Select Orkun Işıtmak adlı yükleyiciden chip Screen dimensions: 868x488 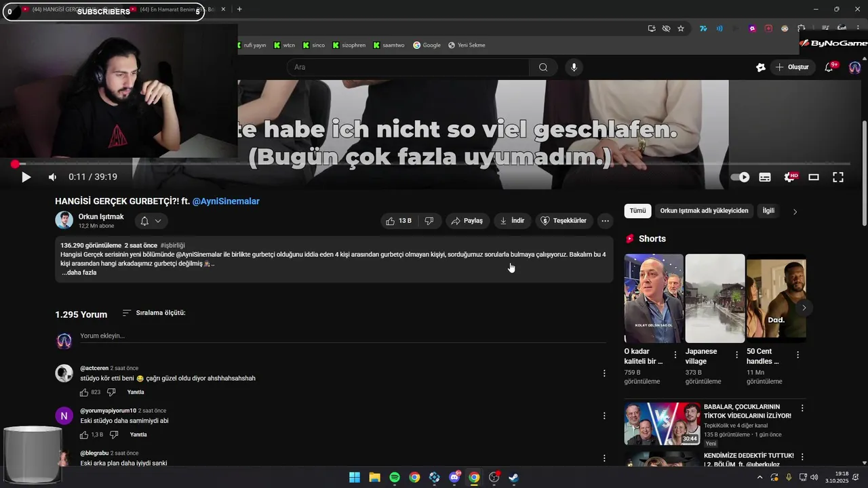704,211
